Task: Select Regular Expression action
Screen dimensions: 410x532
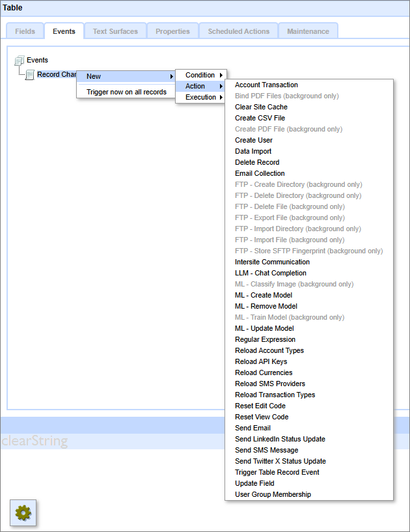Action: pos(265,339)
